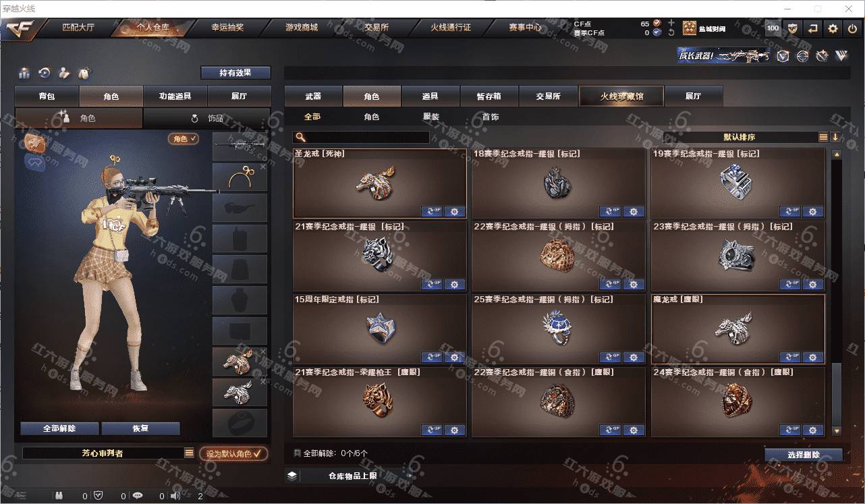Click the 选择删除 button
Viewport: 865px width, 504px height.
(x=804, y=455)
